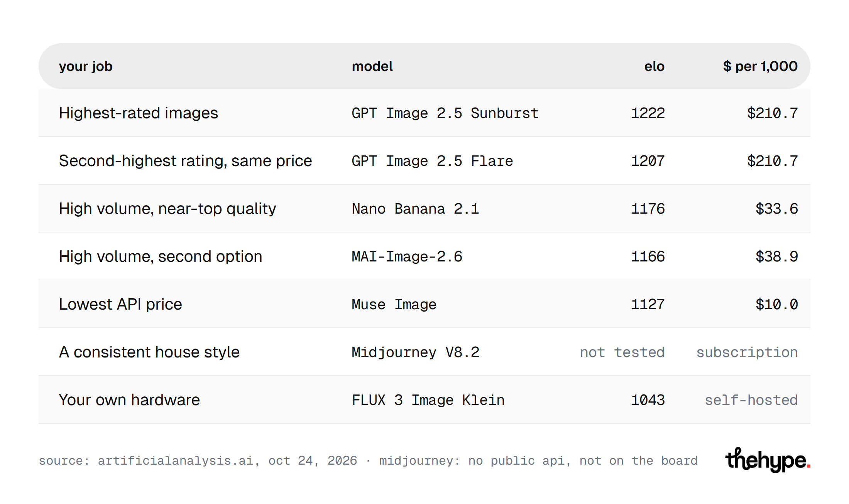Click the price $10.0

[x=776, y=304]
